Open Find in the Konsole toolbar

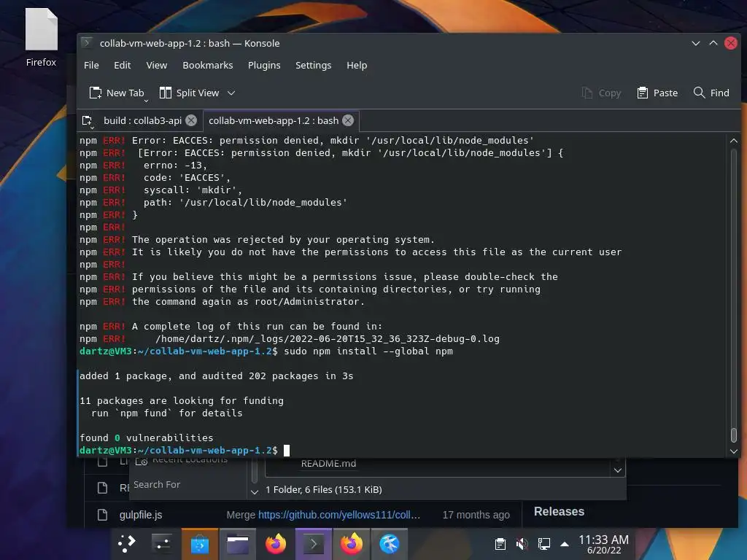coord(711,93)
